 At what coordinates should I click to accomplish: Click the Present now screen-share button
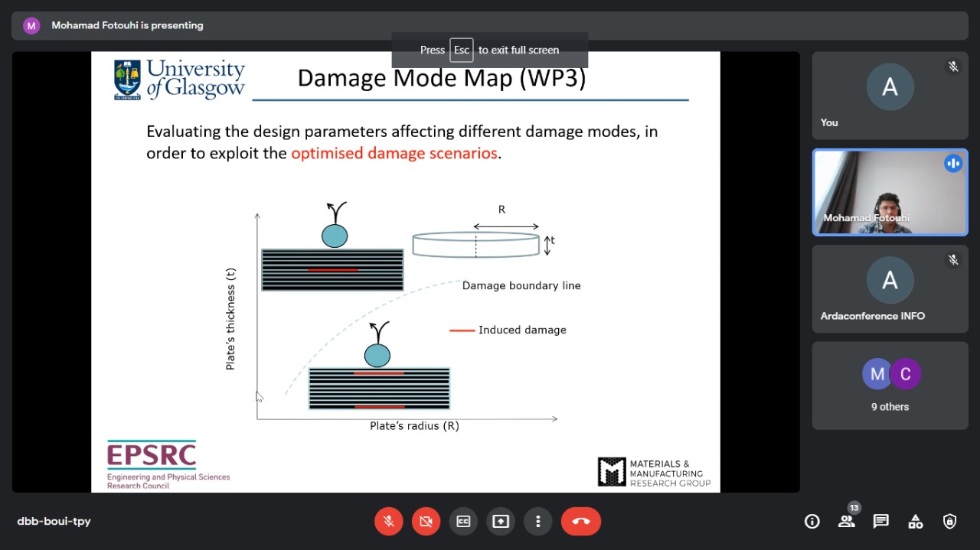pos(501,522)
